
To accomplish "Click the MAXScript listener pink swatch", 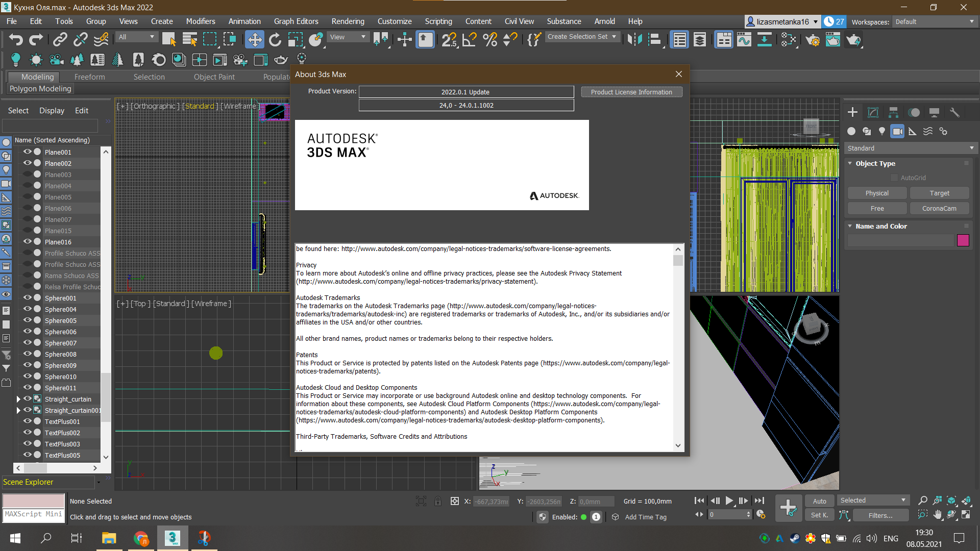I will tap(34, 500).
